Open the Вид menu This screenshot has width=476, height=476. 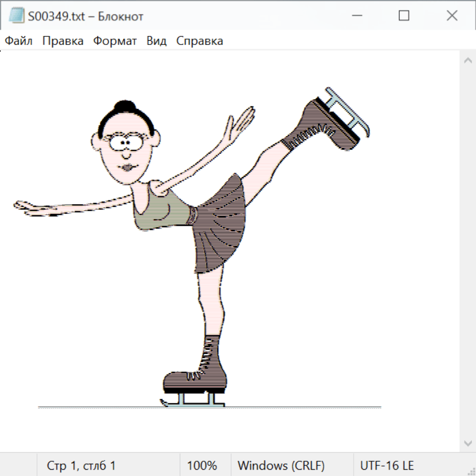click(x=157, y=41)
